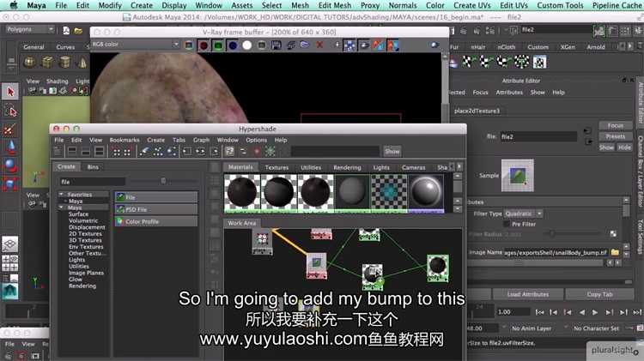
Task: Create a PSD File node
Action: 156,209
